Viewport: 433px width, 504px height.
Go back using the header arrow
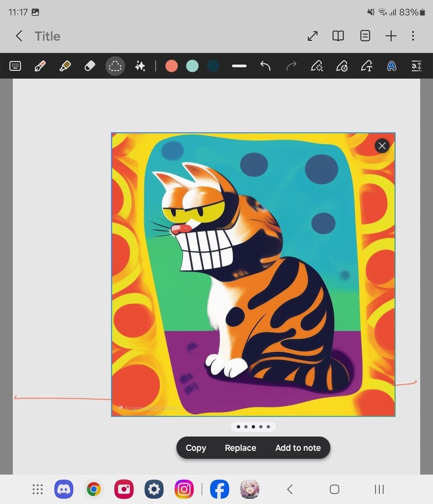[x=19, y=36]
